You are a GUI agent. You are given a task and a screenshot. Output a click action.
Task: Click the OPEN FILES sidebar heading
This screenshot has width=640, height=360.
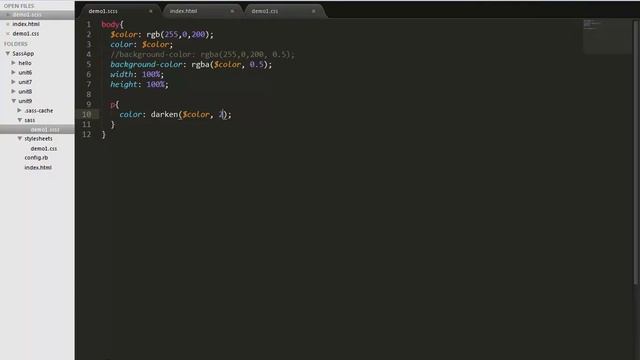tap(19, 6)
